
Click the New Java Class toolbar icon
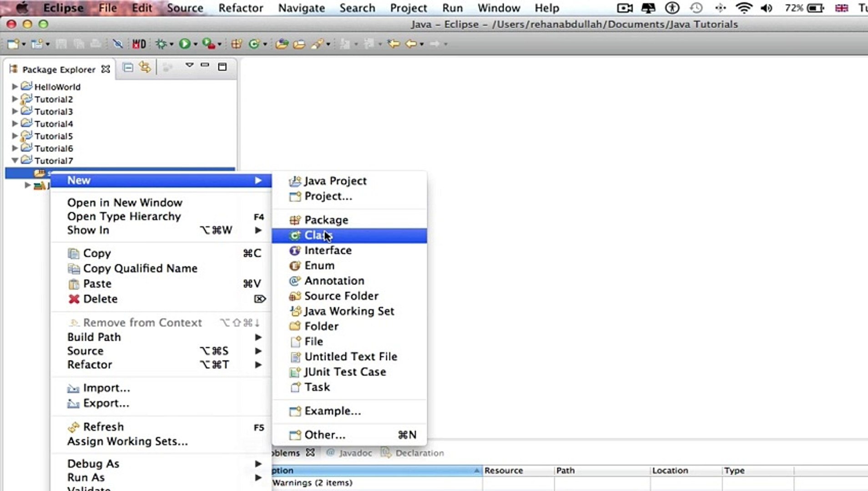(x=254, y=44)
